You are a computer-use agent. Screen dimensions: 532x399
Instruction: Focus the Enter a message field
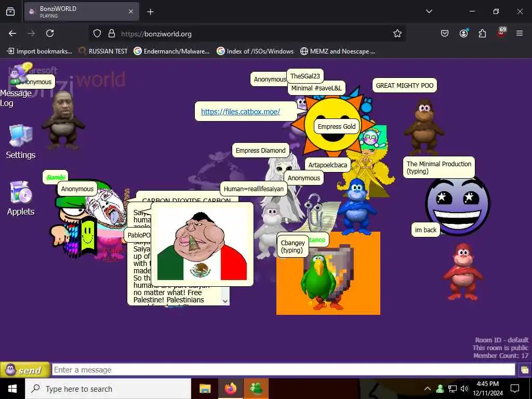[x=283, y=370]
